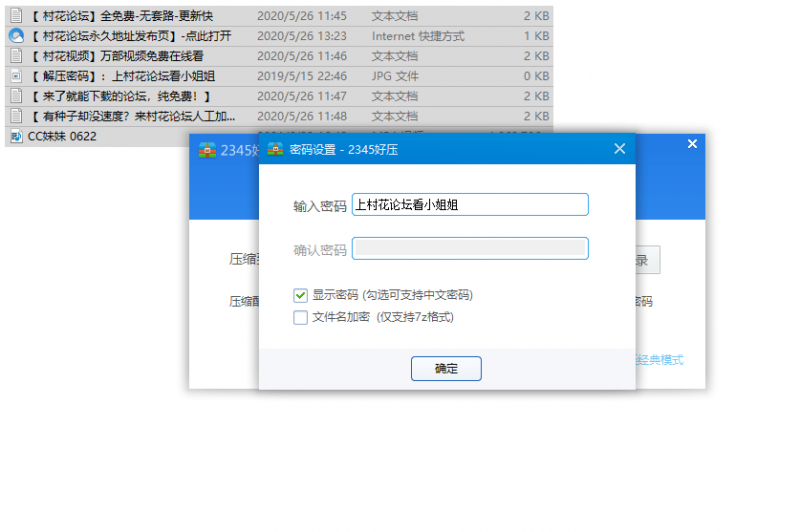Close the background 2345好压 window
This screenshot has width=800, height=532.
(691, 144)
